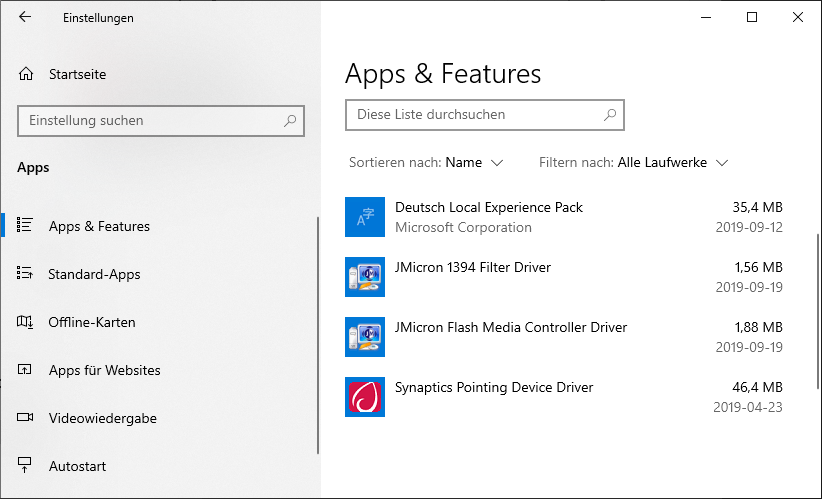The height and width of the screenshot is (499, 822).
Task: Focus the Einstellung suchen search field
Action: coord(160,121)
